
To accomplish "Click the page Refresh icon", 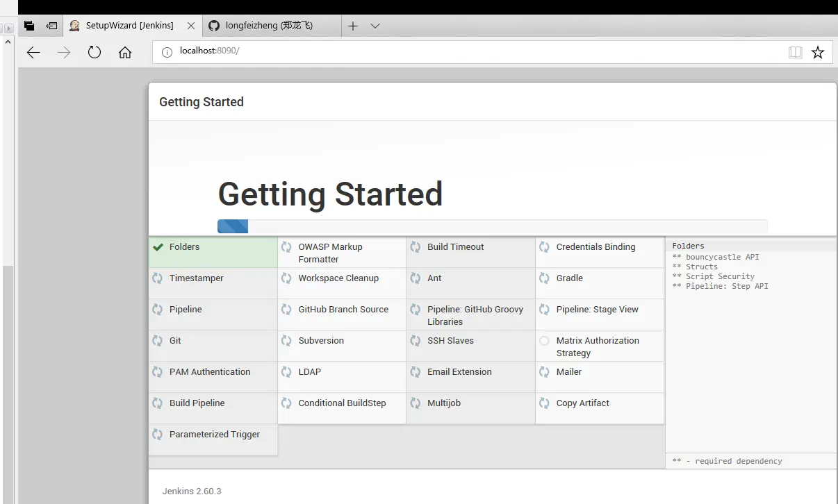I will point(95,51).
